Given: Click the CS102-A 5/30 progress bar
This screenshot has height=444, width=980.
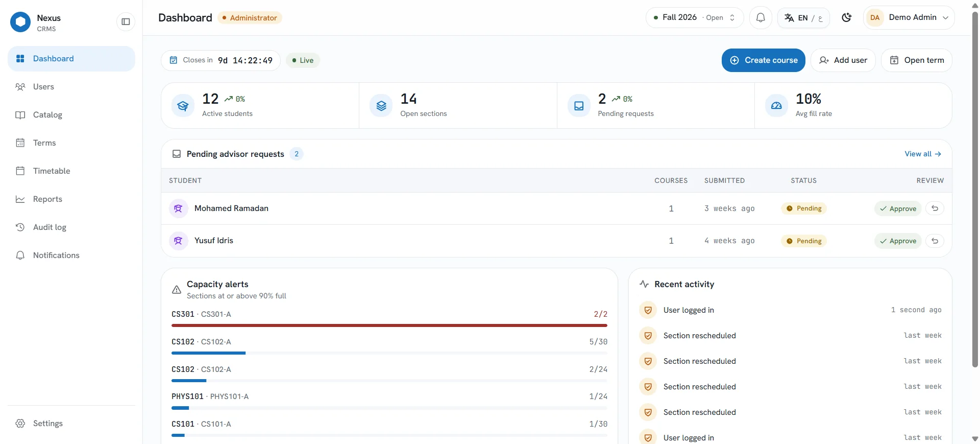Looking at the screenshot, I should tap(389, 353).
